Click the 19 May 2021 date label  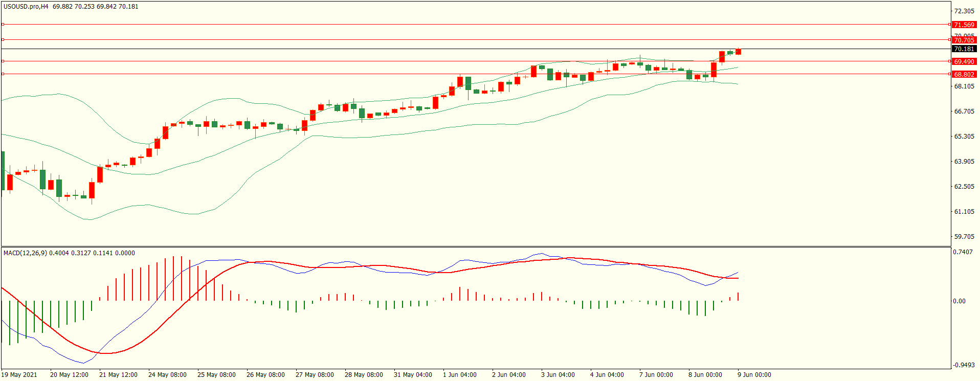pos(19,375)
